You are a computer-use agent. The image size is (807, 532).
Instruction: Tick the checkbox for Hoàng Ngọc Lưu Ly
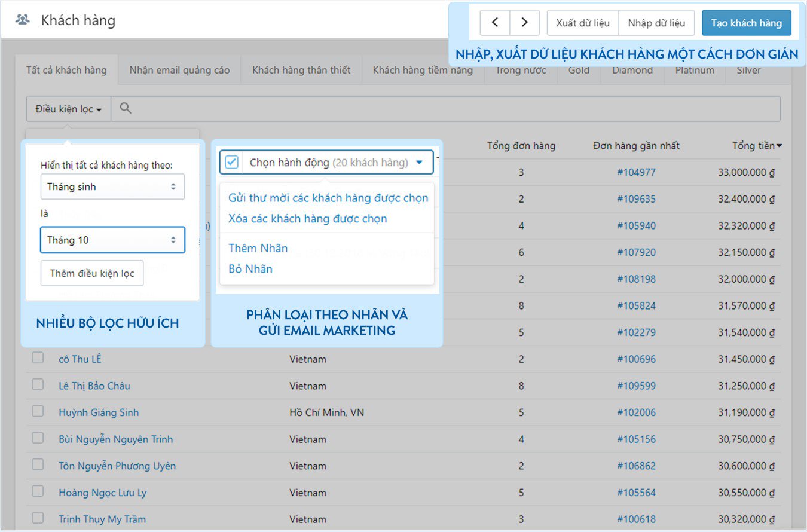38,491
